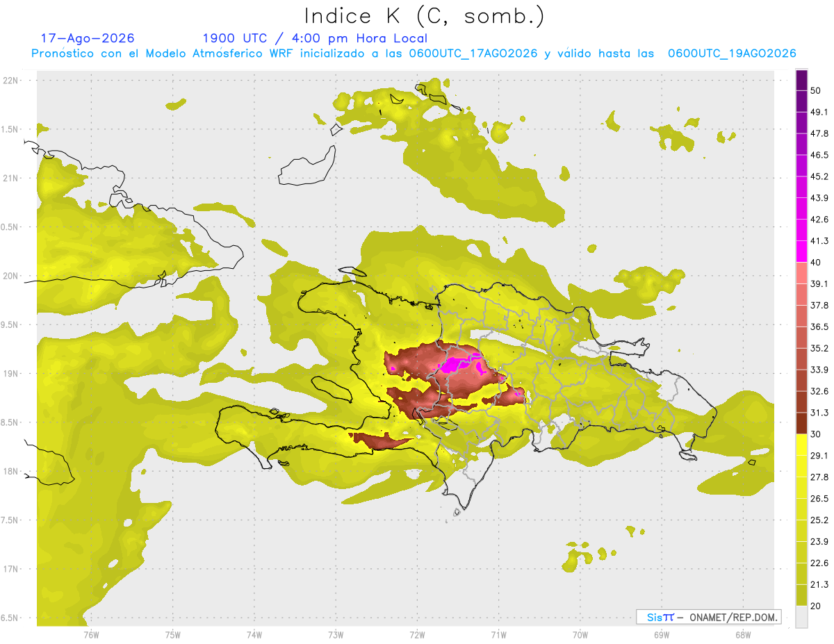Click the colorbar value '45.2'
Viewport: 834px width, 644px height.
pyautogui.click(x=820, y=176)
